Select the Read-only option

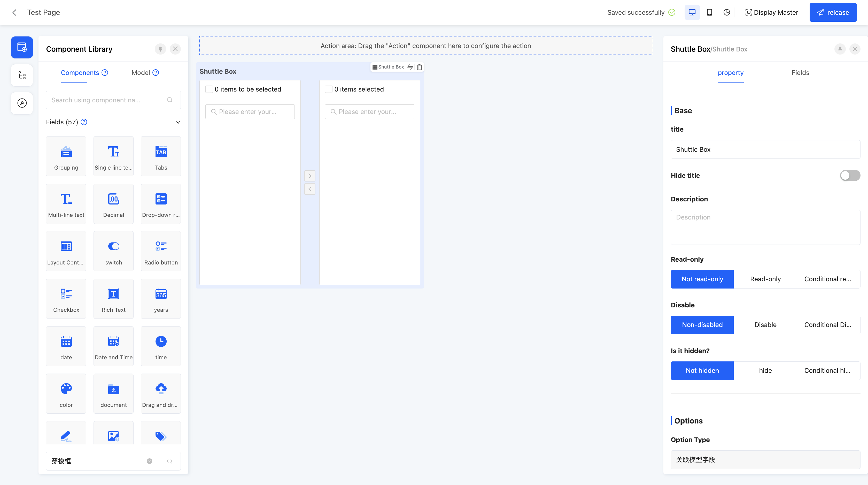[765, 279]
